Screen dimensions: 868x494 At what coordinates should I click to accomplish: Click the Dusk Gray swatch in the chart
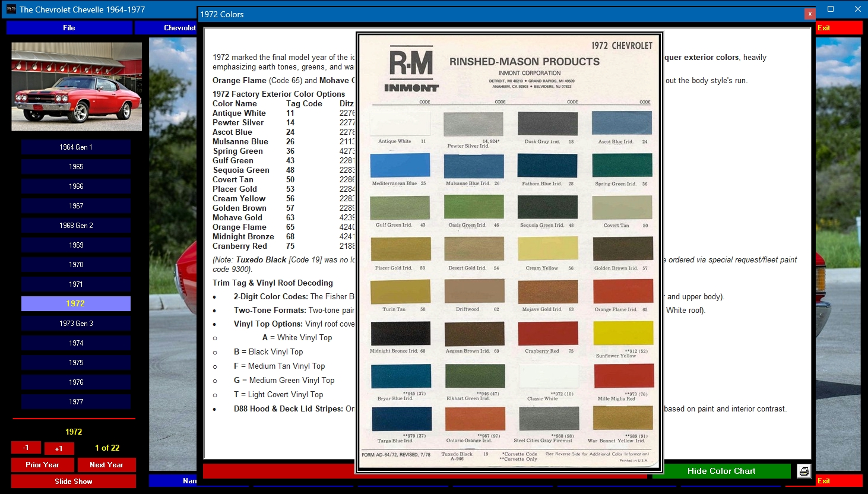(547, 123)
